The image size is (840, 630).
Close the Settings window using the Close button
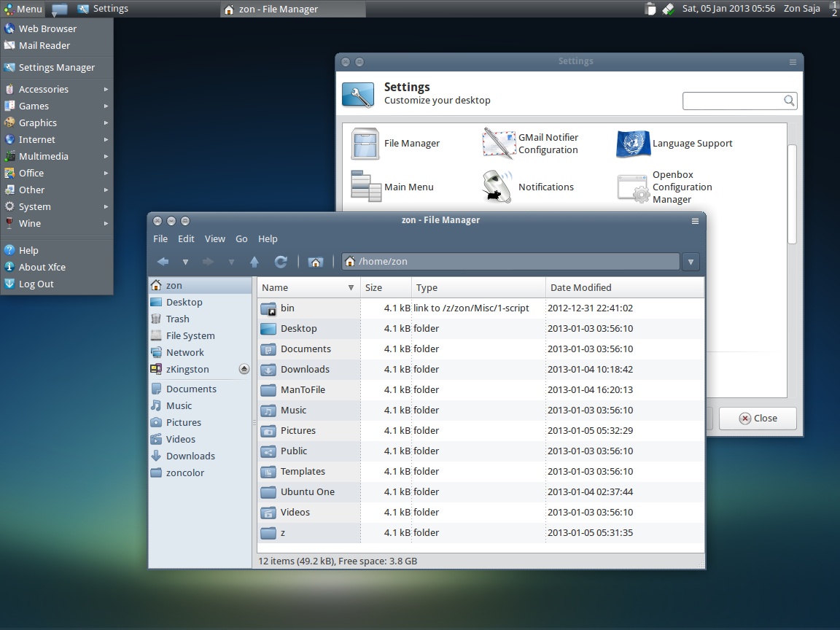757,418
